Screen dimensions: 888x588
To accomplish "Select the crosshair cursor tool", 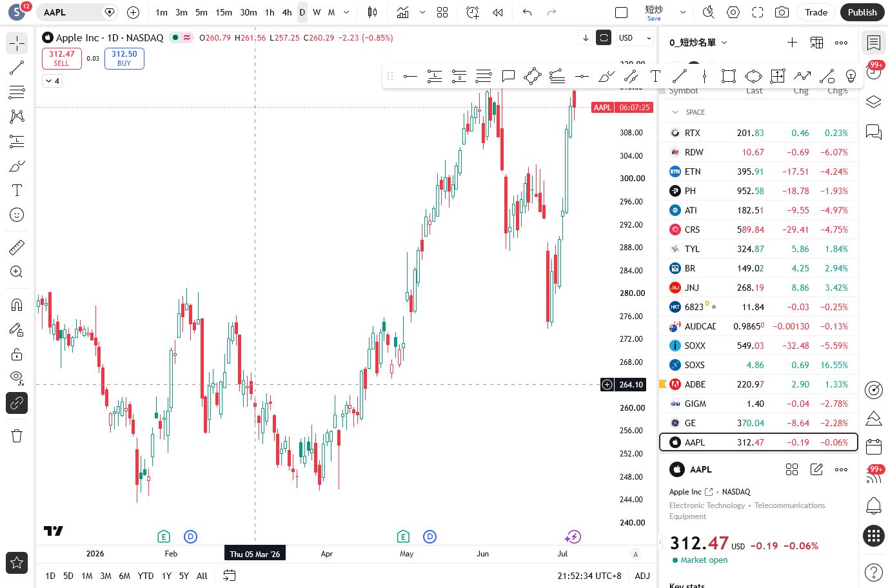I will pos(17,43).
